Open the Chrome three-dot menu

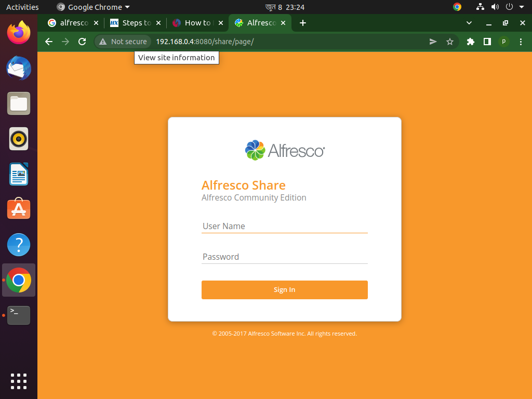521,42
